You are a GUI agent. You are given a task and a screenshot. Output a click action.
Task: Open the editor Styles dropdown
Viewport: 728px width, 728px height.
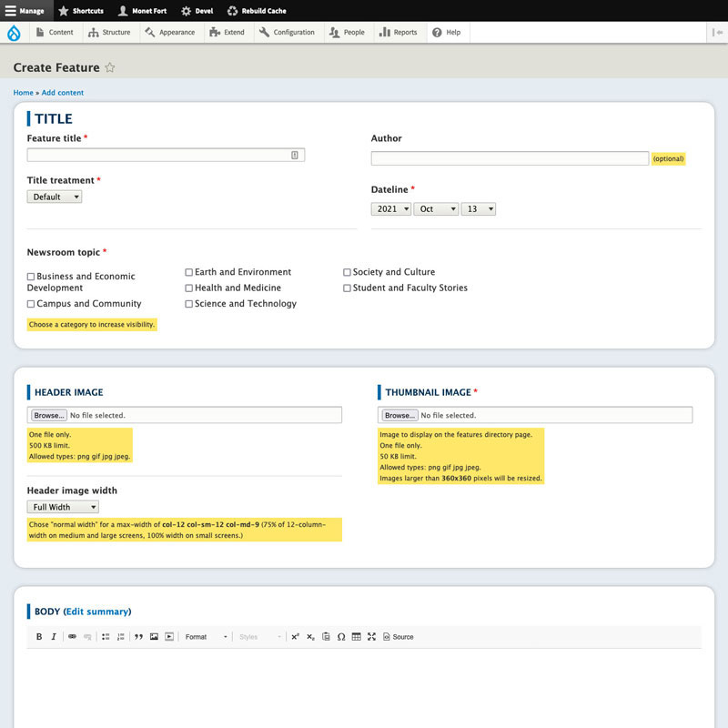pyautogui.click(x=259, y=636)
